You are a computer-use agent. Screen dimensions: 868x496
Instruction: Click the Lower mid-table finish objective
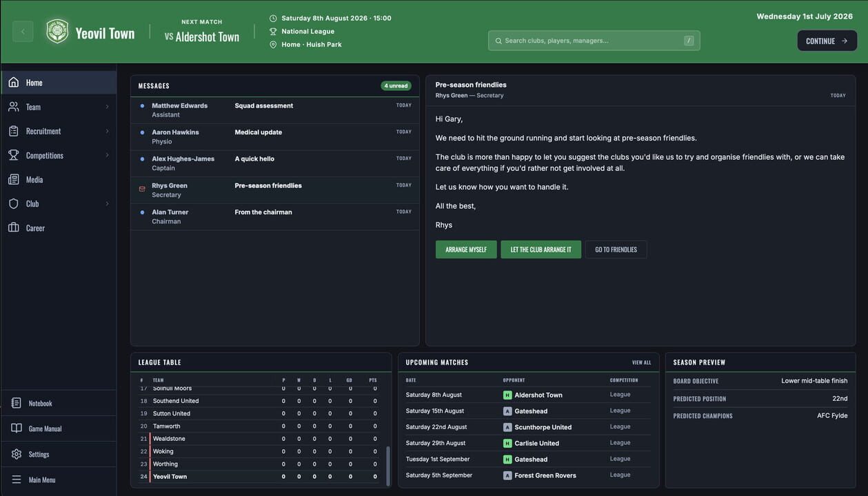(x=814, y=381)
